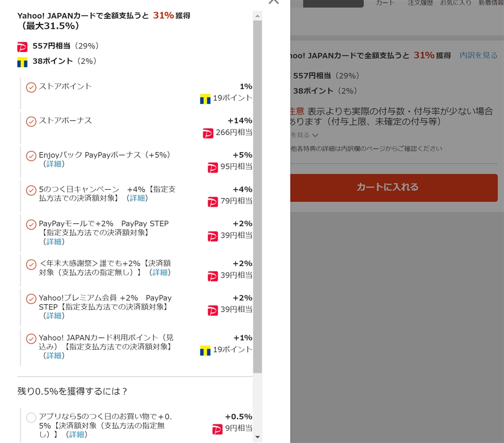
Task: Click +1% value in Yahoo! JAPANカード利用ポイント row
Action: tap(243, 338)
